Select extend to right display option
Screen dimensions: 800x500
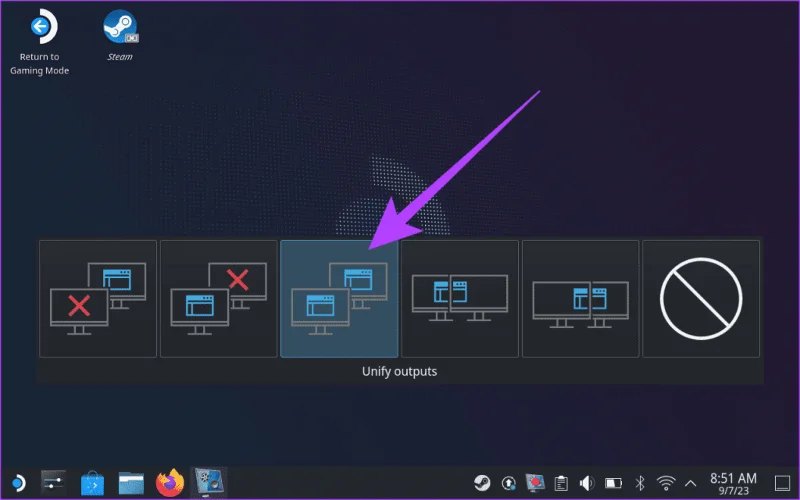pyautogui.click(x=581, y=299)
